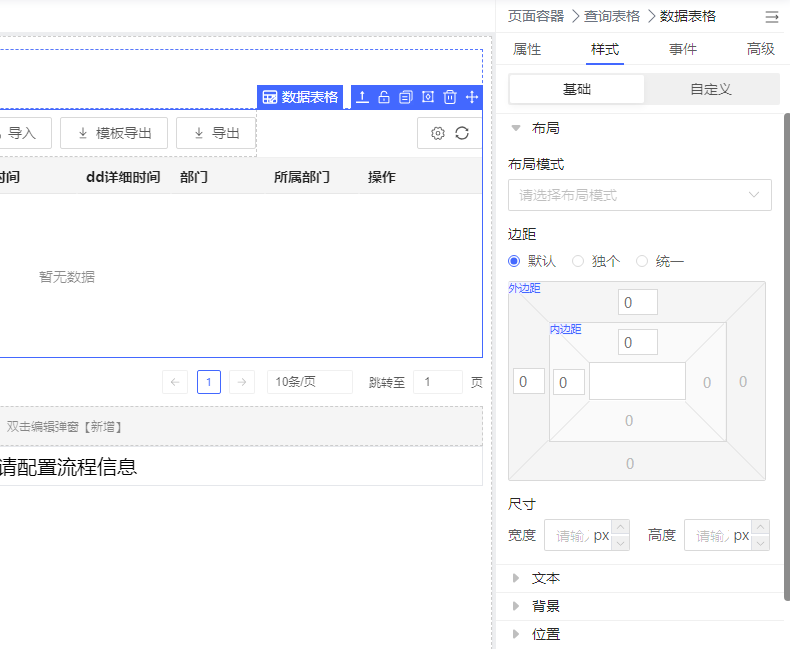
Task: Decrease 高度 value with down stepper
Action: click(x=761, y=543)
